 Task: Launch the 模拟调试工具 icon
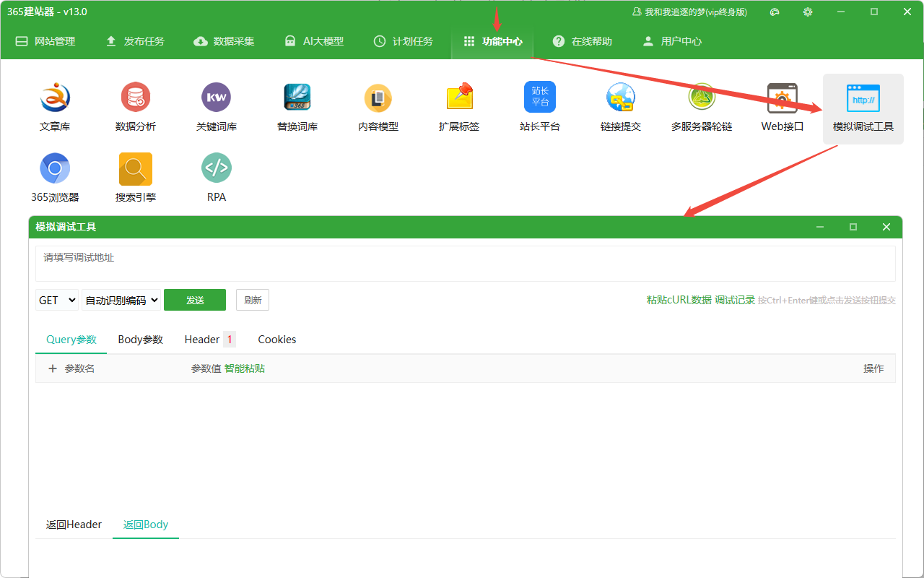point(863,108)
